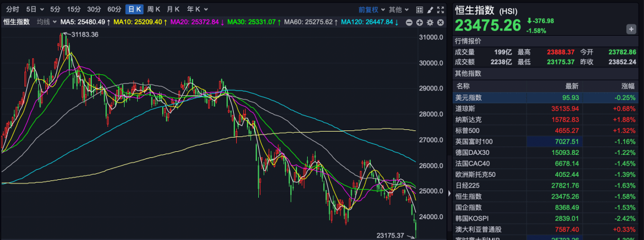This screenshot has width=644, height=240.
Task: Collapse right panel with the side arrow
Action: point(449,192)
